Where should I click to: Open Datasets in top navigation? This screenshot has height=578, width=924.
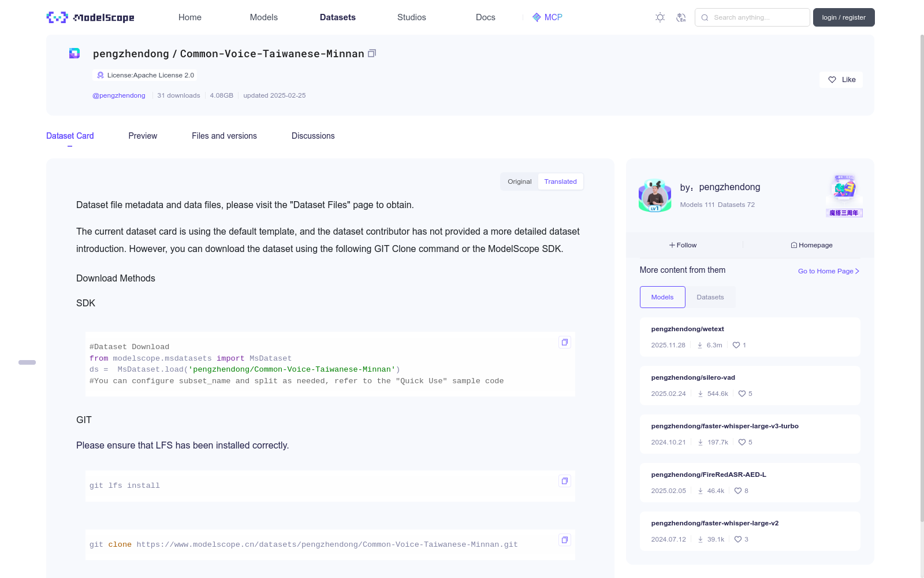click(x=338, y=17)
